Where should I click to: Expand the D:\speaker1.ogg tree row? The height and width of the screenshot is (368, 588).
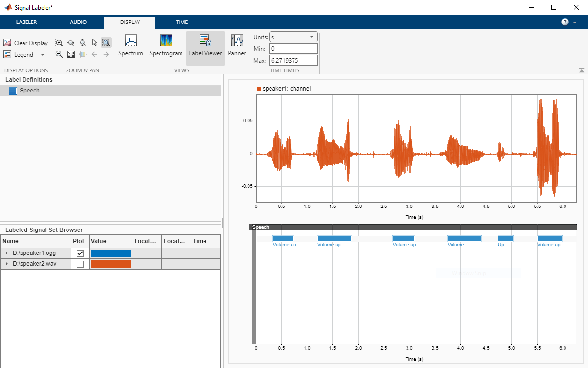coord(7,253)
